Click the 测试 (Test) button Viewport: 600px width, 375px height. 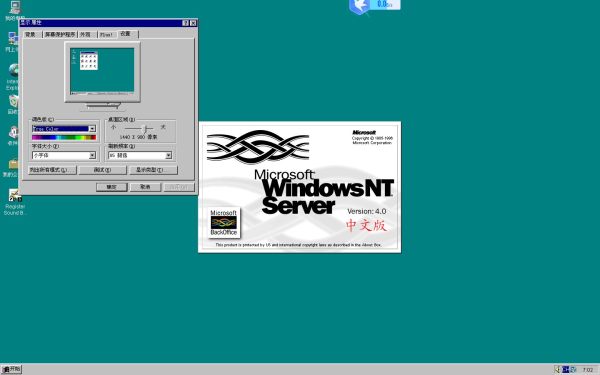pyautogui.click(x=103, y=170)
